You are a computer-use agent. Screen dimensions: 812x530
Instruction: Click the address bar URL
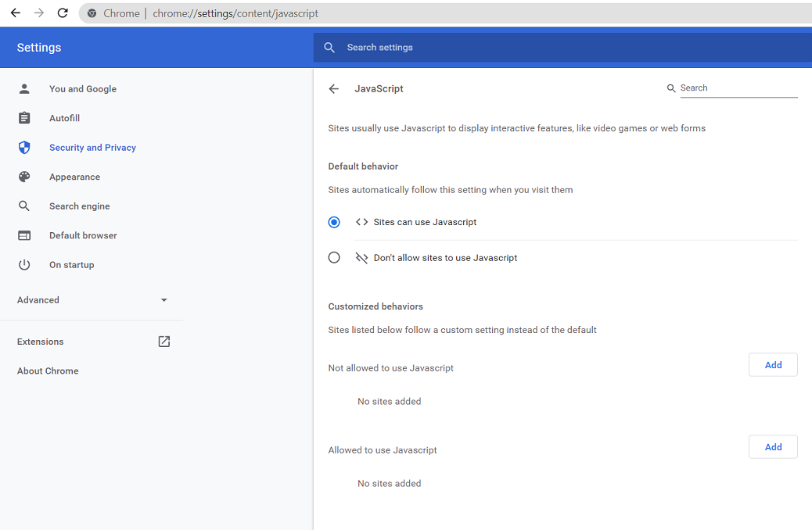click(235, 13)
